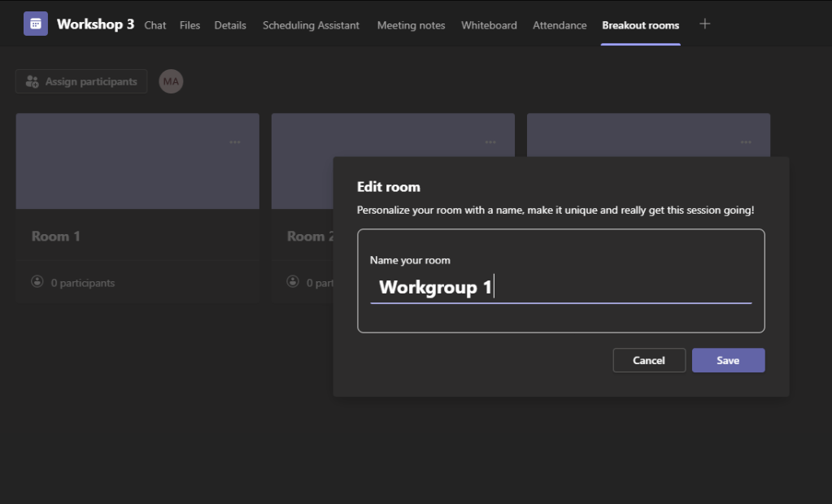Switch to the Chat tab
This screenshot has width=832, height=504.
155,25
